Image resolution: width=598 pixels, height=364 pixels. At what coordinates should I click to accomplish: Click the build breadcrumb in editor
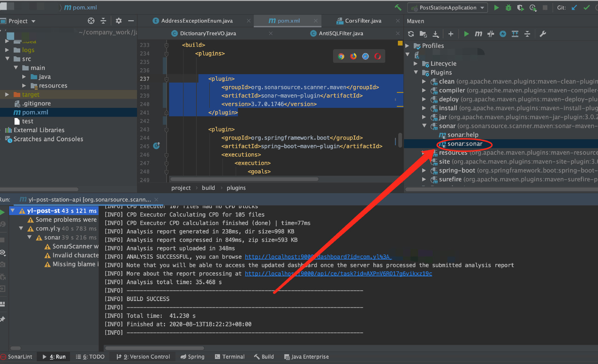coord(208,188)
